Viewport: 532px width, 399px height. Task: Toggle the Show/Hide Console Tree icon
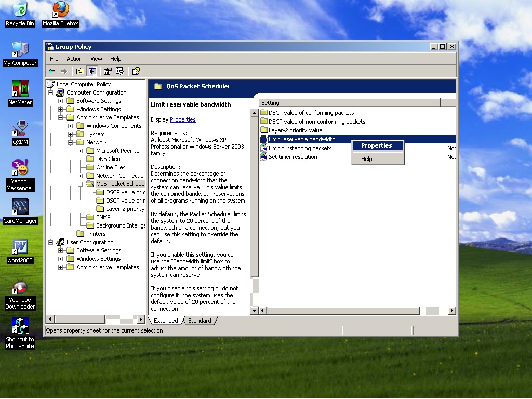tap(92, 71)
